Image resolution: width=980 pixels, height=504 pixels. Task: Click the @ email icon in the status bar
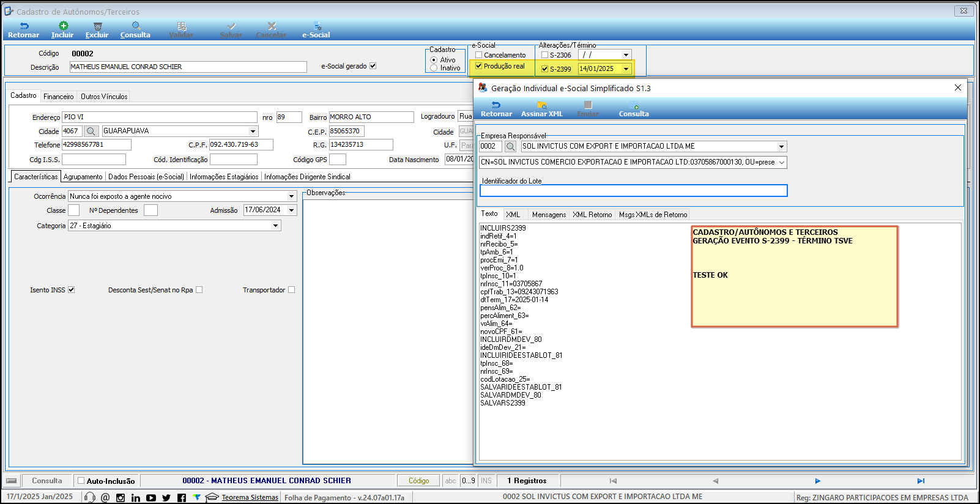click(x=105, y=497)
